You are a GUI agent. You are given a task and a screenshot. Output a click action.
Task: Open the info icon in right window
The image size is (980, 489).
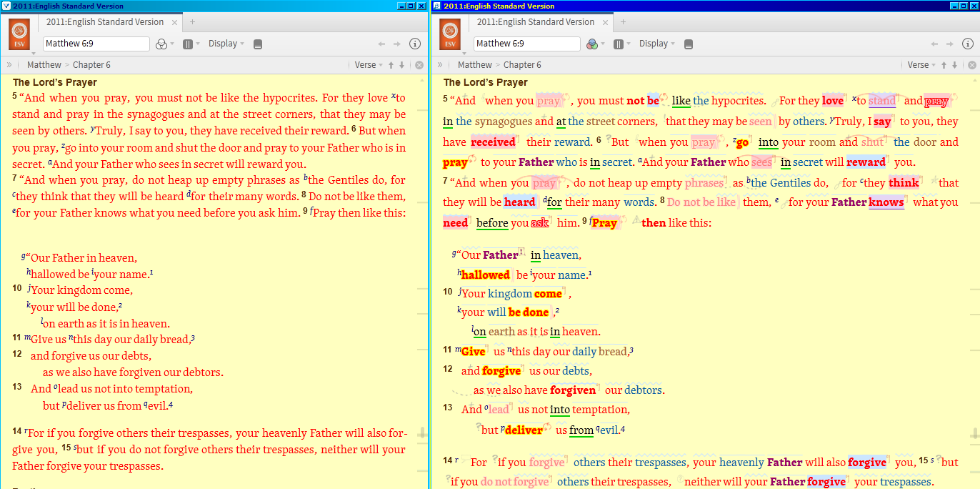(966, 44)
